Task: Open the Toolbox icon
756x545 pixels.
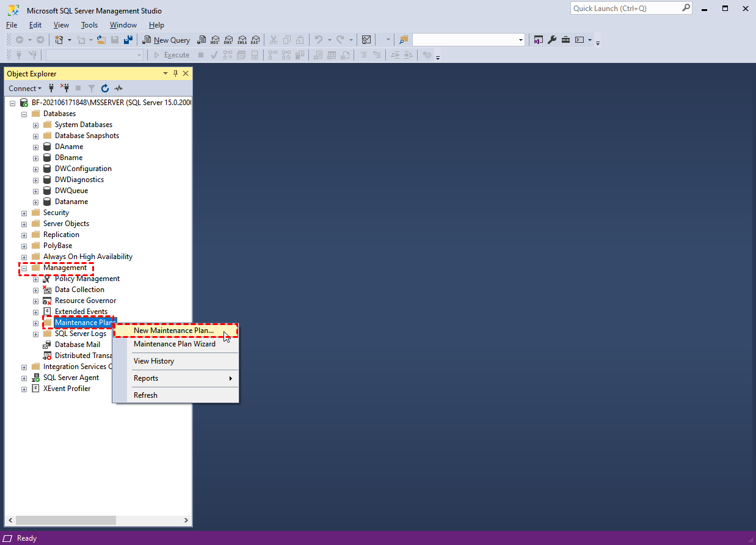Action: pyautogui.click(x=566, y=40)
